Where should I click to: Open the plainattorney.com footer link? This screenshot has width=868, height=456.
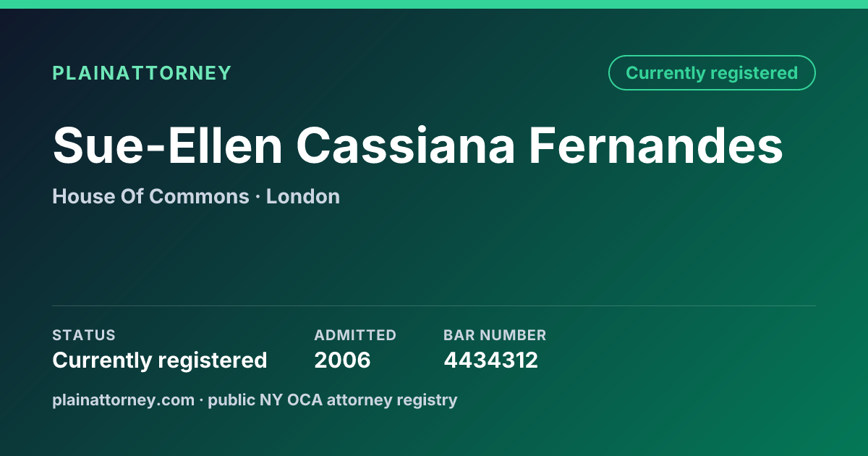(x=123, y=400)
